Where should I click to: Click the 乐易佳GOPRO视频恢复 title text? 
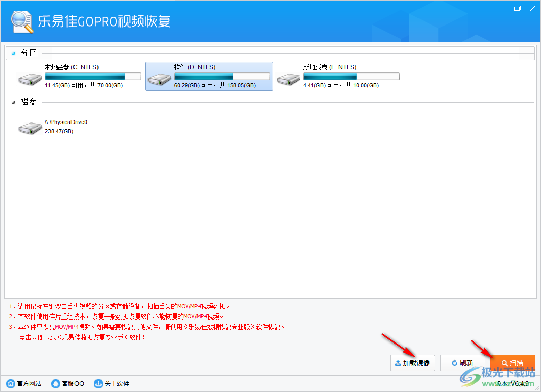coord(104,21)
